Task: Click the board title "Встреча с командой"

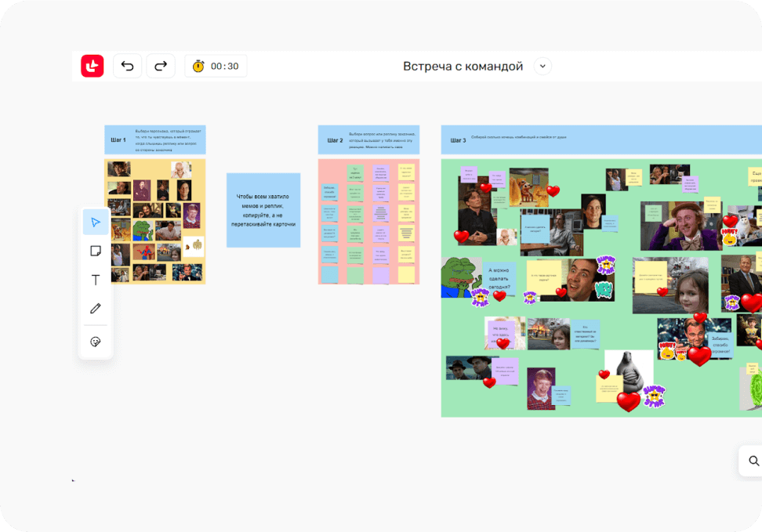Action: point(463,67)
